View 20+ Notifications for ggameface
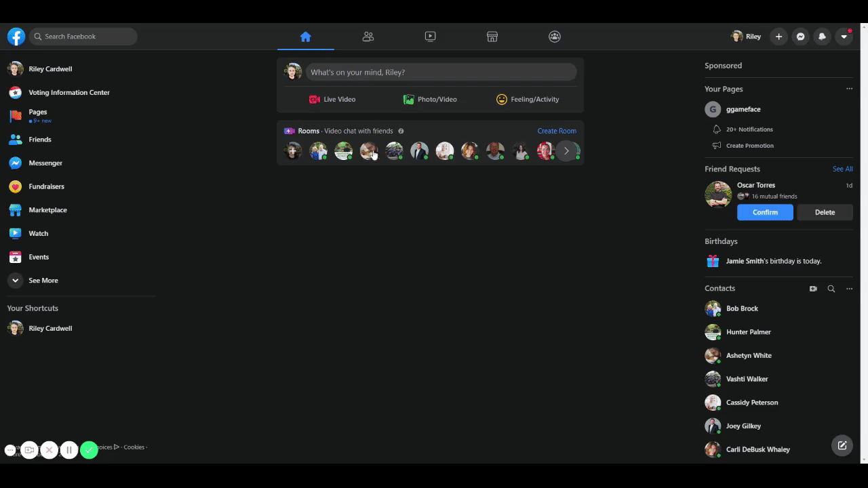The height and width of the screenshot is (488, 868). tap(749, 129)
